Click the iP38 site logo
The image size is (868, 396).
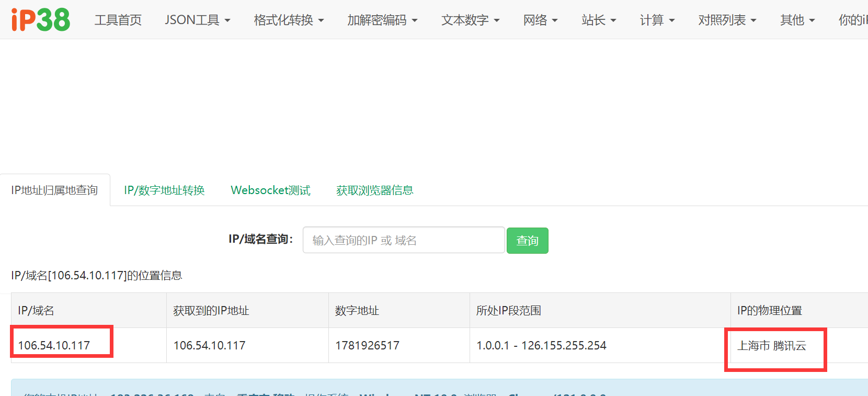[41, 20]
